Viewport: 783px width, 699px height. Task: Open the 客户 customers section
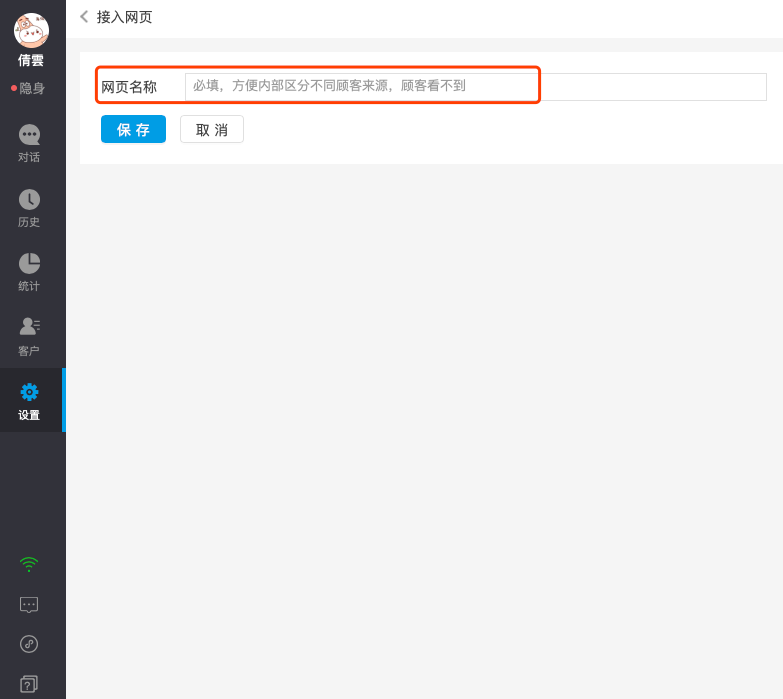click(x=29, y=337)
